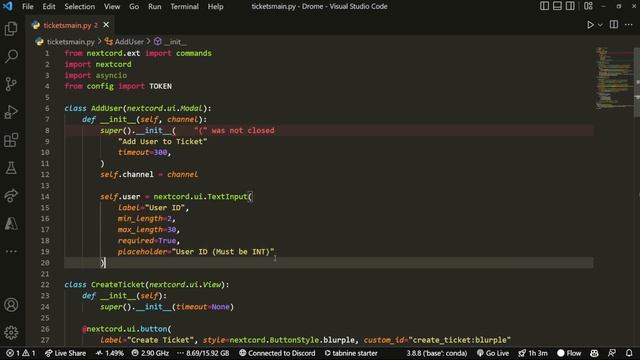Open the Accounts menu
The width and height of the screenshot is (640, 360).
pyautogui.click(x=11, y=305)
